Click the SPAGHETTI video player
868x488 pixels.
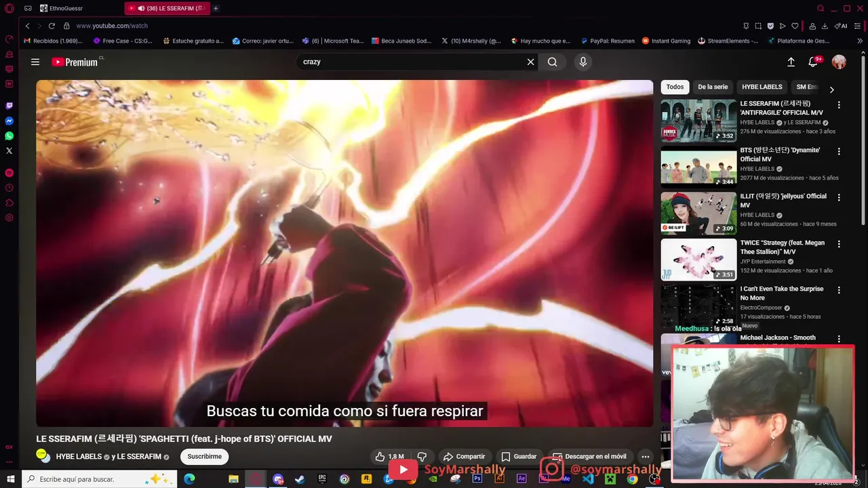(344, 253)
